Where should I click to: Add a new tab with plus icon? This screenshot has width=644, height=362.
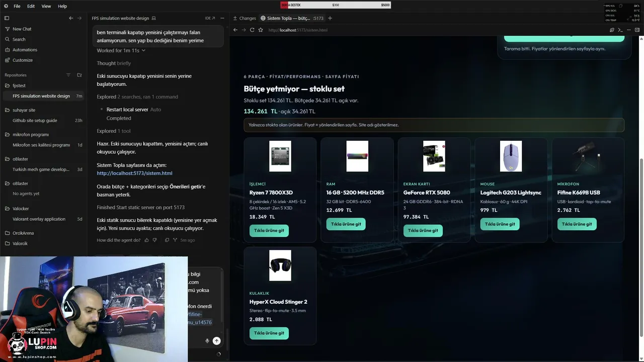pos(330,18)
